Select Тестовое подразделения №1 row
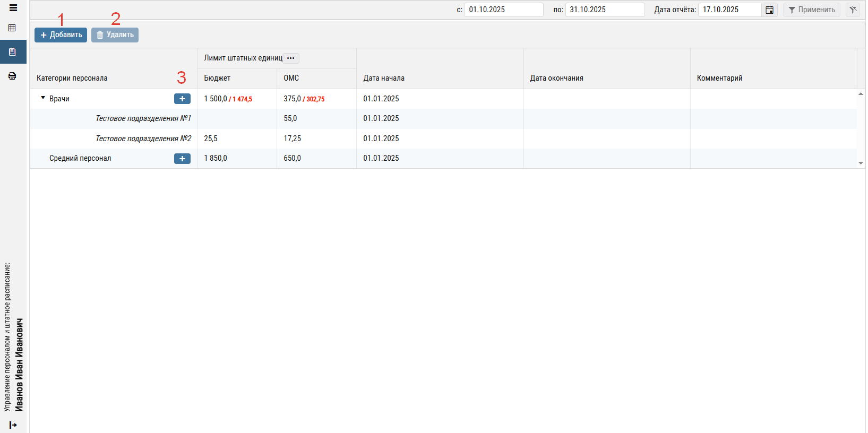 coord(143,119)
